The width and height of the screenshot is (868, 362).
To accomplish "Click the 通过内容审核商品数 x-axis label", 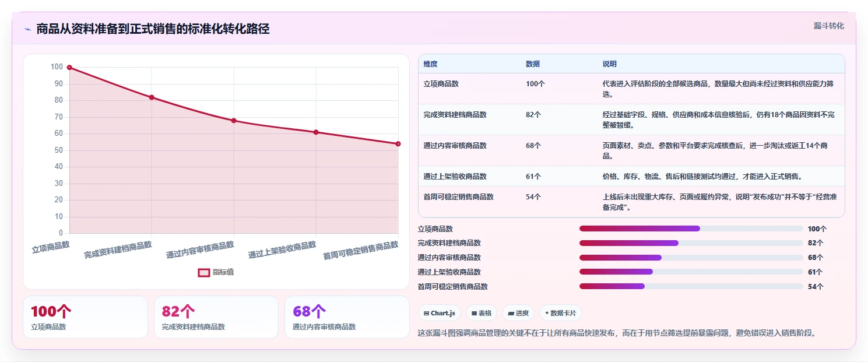I will click(x=200, y=249).
